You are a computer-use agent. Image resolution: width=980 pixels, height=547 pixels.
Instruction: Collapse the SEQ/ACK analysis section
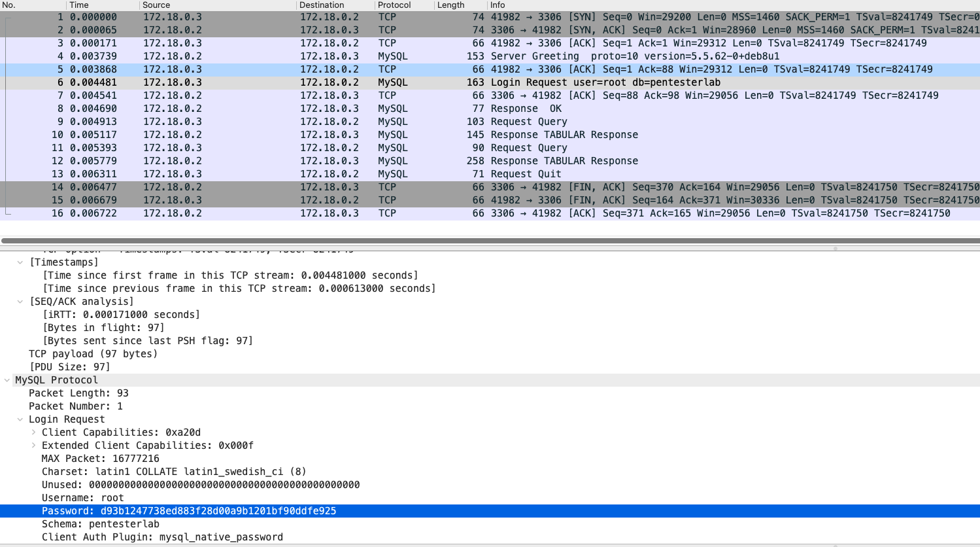(20, 302)
